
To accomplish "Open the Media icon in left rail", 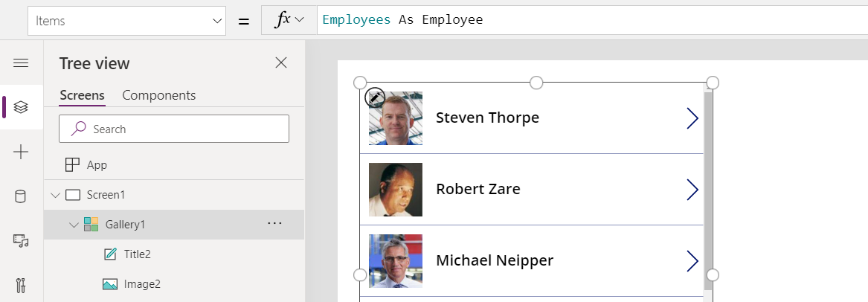I will tap(21, 240).
